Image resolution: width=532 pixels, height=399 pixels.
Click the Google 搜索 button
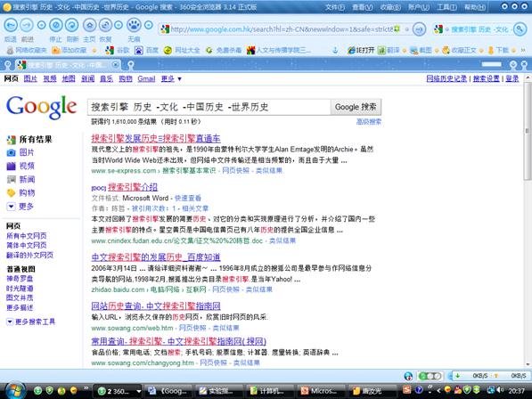356,107
